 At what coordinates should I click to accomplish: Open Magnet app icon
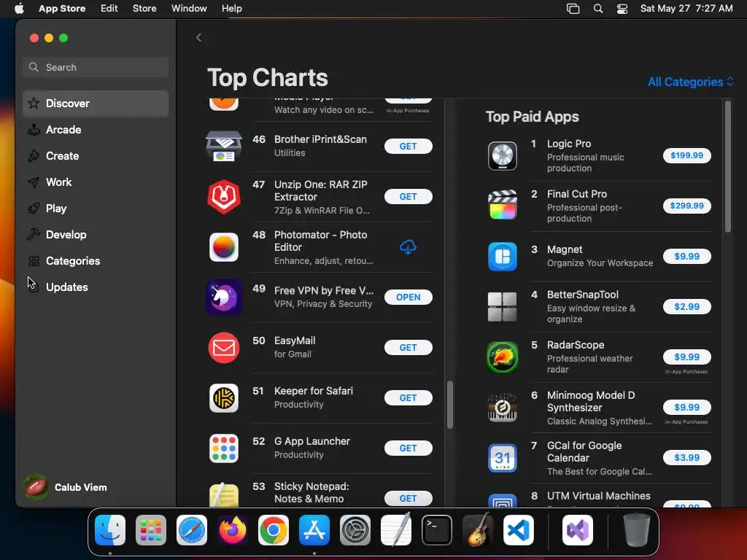(503, 256)
